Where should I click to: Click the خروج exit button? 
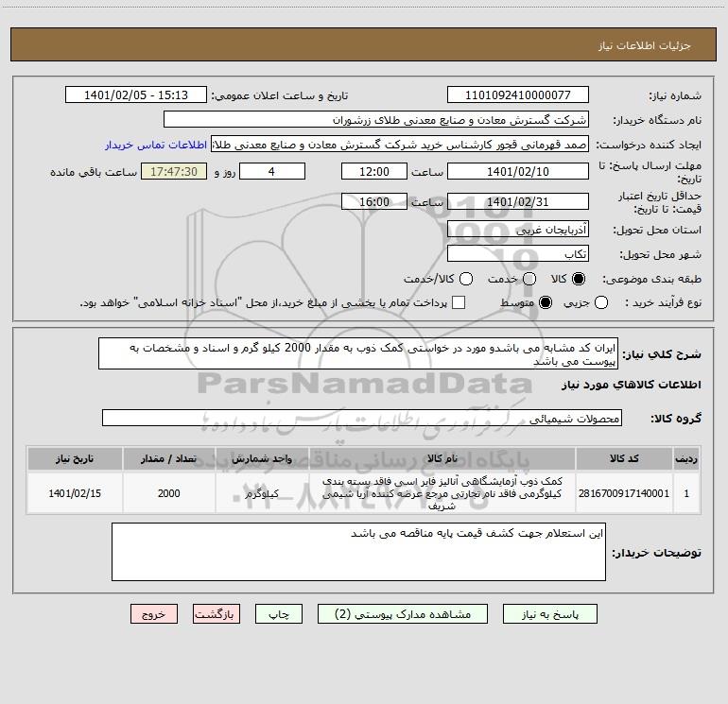point(154,614)
